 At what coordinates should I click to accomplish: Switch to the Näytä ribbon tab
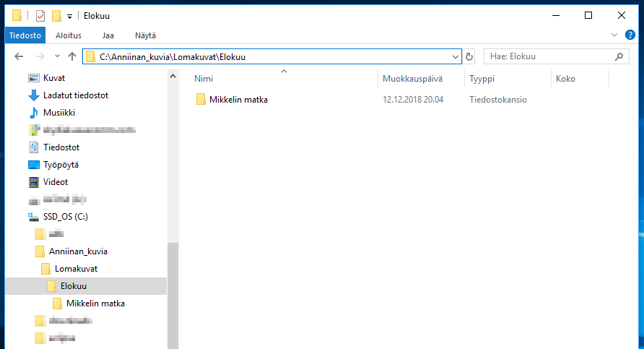[x=145, y=35]
